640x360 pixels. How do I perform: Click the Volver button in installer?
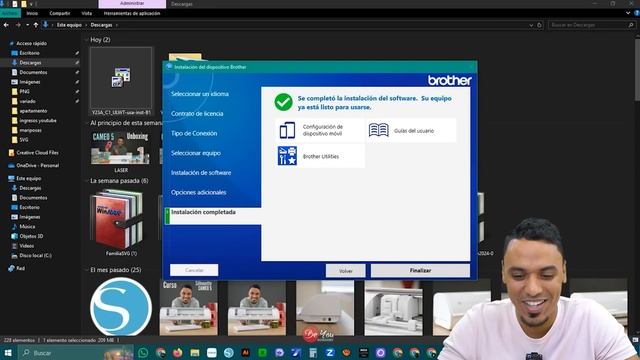345,270
